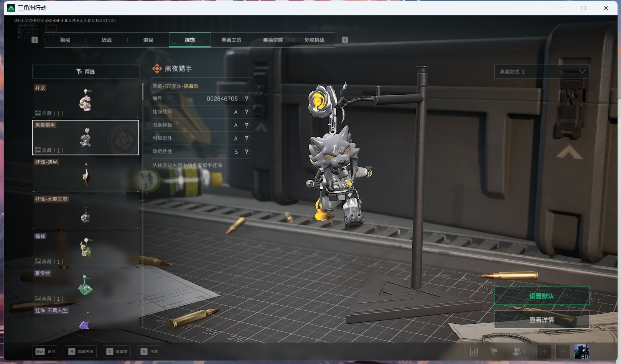Click the help icon beside 编号 number

click(x=247, y=99)
